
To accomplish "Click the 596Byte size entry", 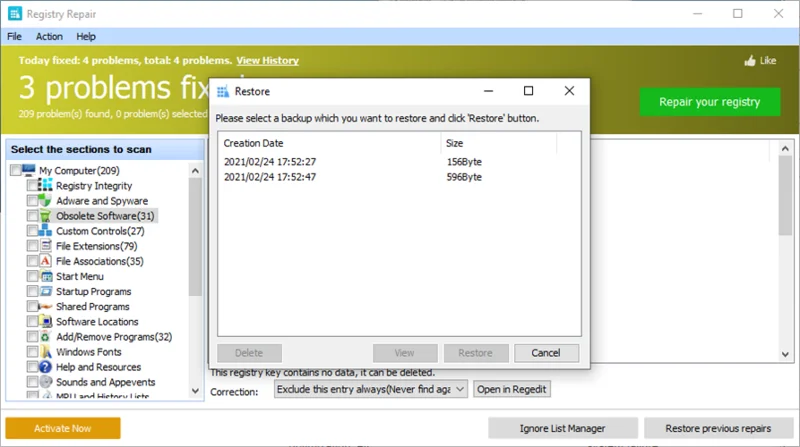I will point(464,177).
